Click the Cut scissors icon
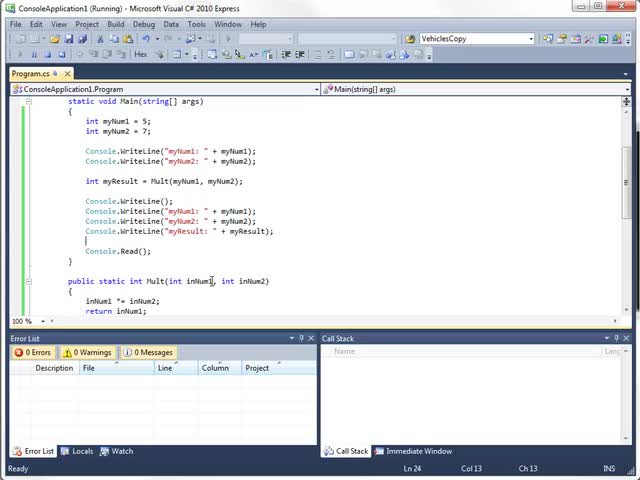640x480 pixels. (100, 39)
